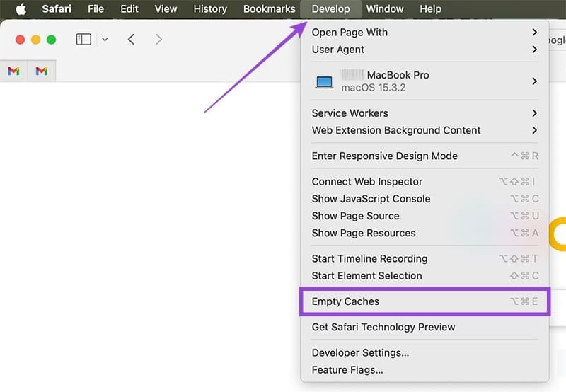Select Enter Responsive Design Mode
Viewport: 566px width, 392px height.
[425, 156]
